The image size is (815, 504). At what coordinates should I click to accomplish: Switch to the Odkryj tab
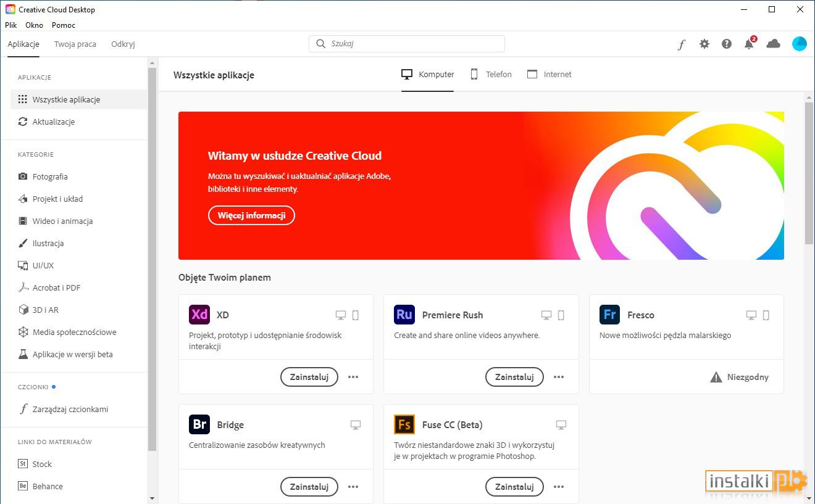pyautogui.click(x=123, y=44)
